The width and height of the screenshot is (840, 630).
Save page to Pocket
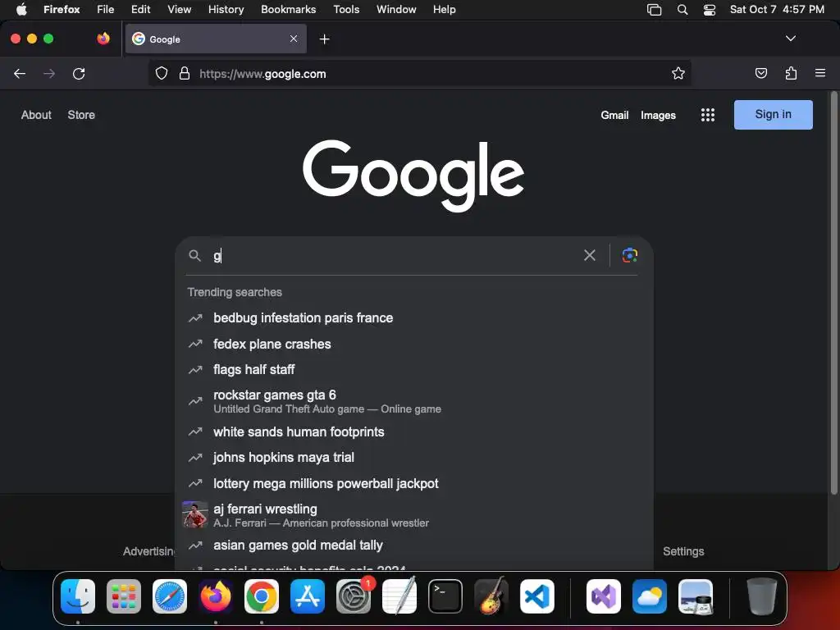pos(760,73)
